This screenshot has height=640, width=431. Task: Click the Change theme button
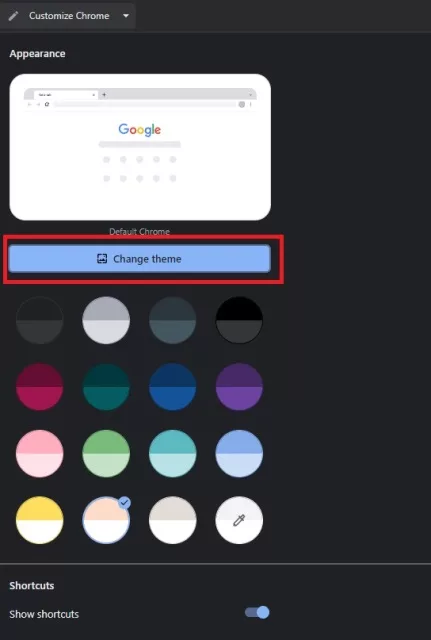[x=140, y=259]
